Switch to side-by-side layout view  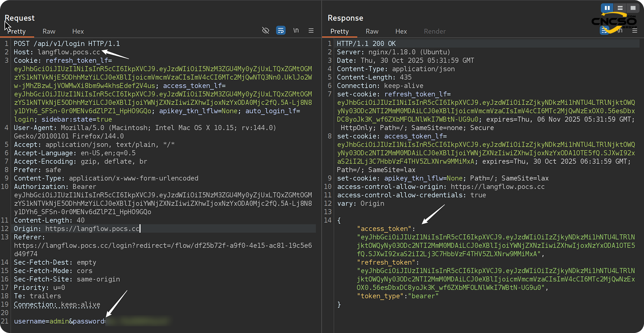[x=607, y=8]
